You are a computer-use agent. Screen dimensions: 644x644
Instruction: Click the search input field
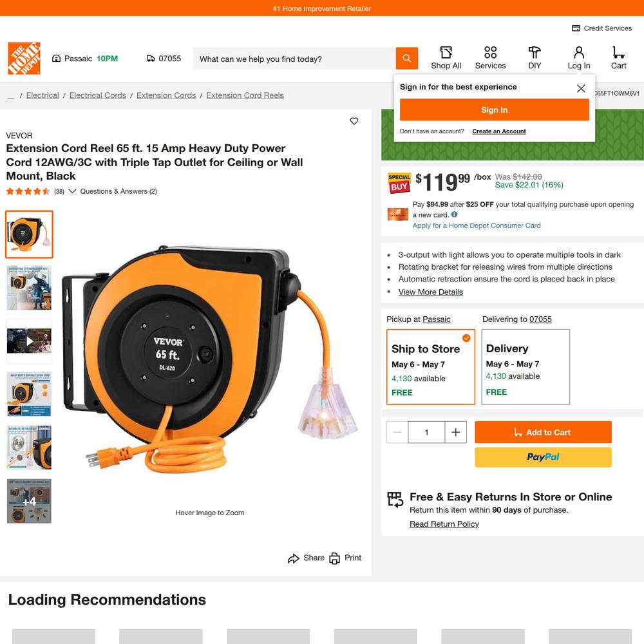coord(294,59)
